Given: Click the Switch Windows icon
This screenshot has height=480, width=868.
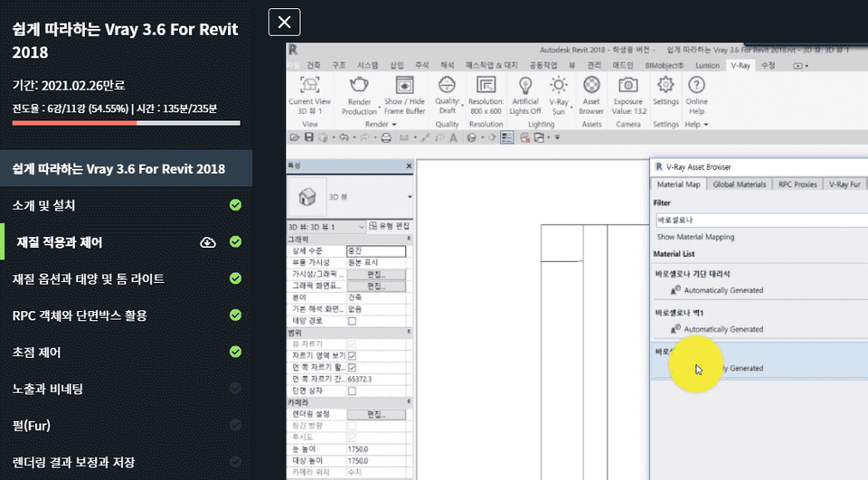Looking at the screenshot, I should click(539, 137).
